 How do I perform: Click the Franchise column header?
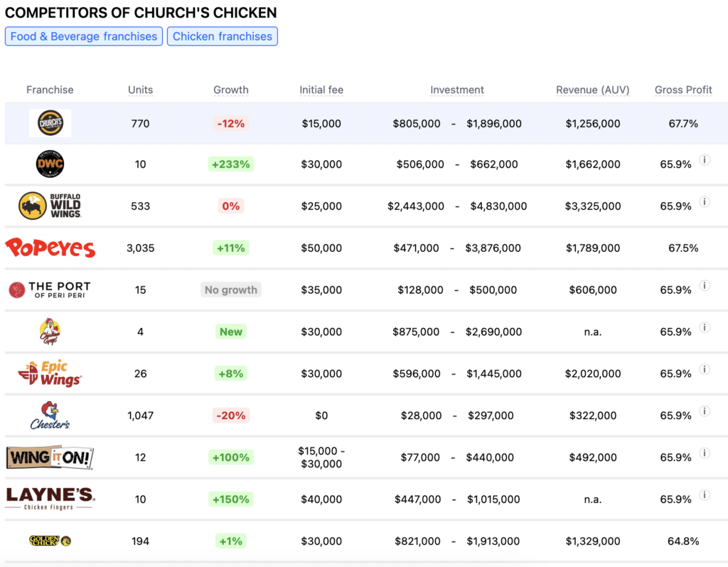(x=50, y=90)
